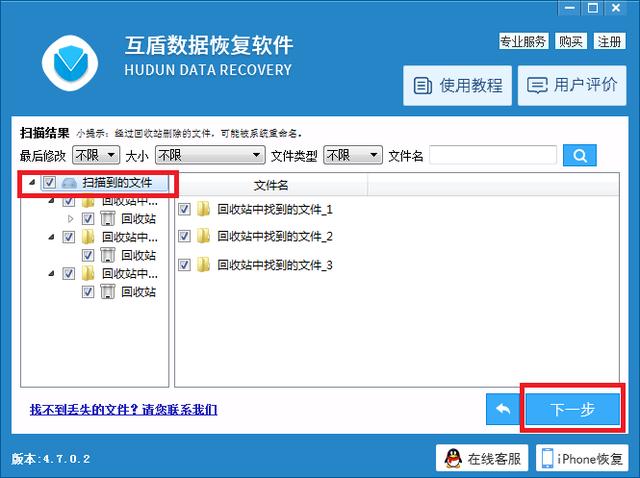Minimize the window

pos(570,8)
